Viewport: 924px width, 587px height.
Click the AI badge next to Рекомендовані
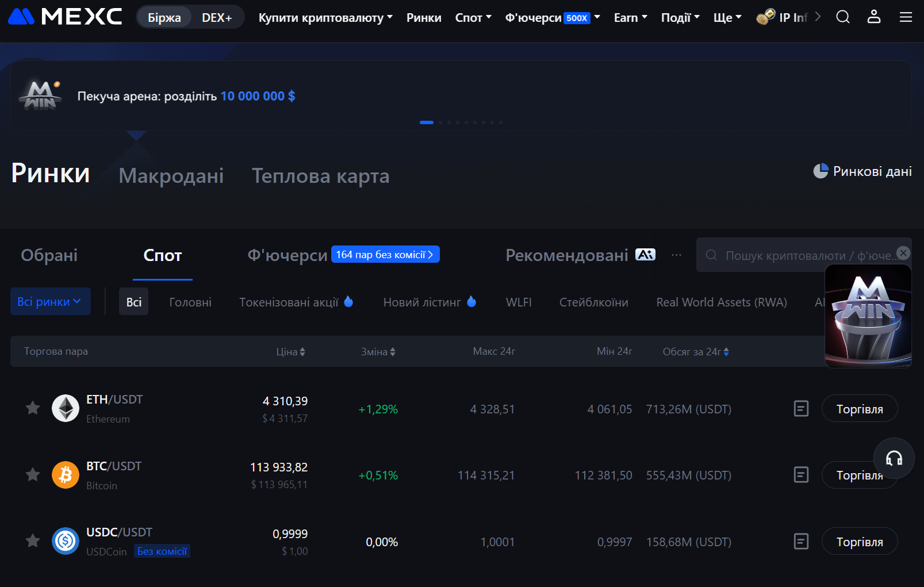[645, 255]
